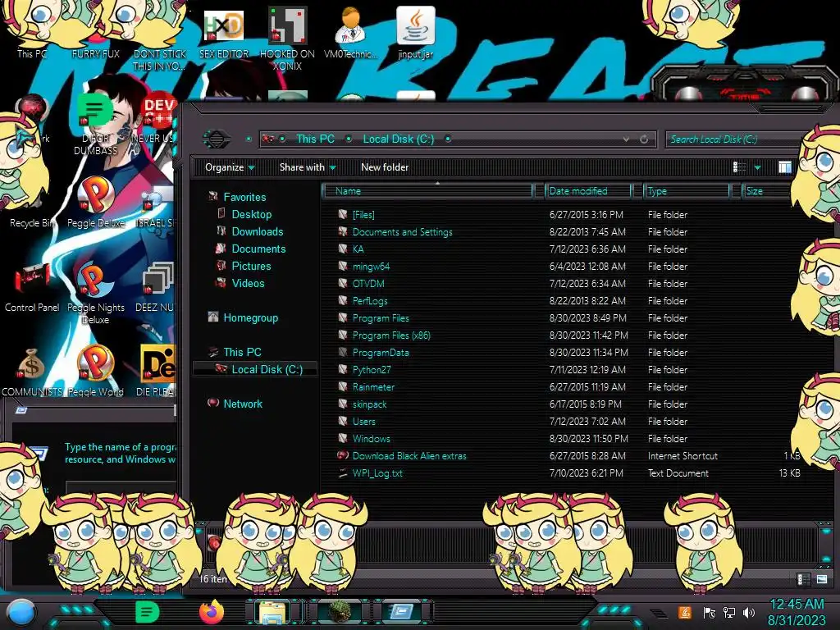Open Downloads in the navigation pane

tap(257, 231)
